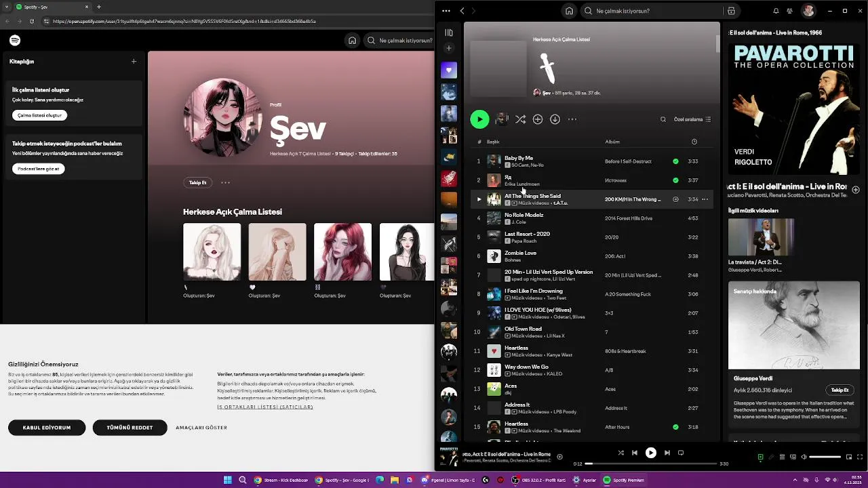Open connect to a device icon
868x488 pixels.
(793, 457)
